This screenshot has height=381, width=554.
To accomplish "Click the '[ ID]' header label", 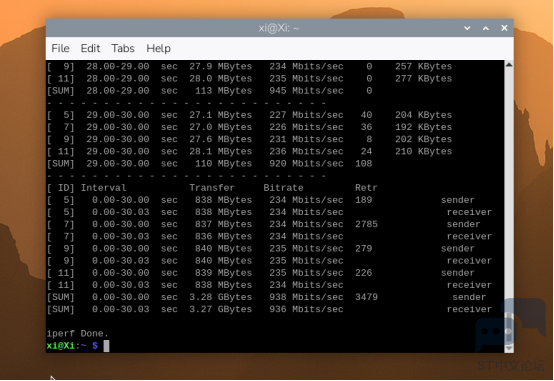I will (x=61, y=188).
